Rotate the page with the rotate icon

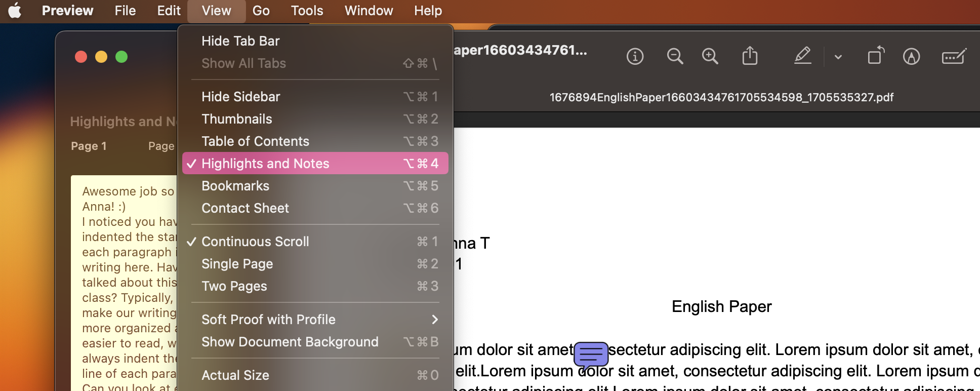point(876,56)
